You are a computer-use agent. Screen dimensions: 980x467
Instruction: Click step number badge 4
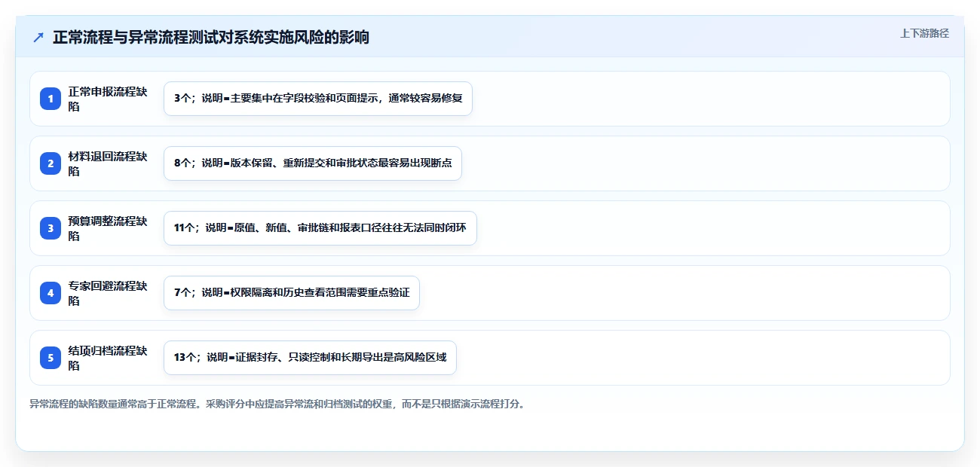coord(51,293)
